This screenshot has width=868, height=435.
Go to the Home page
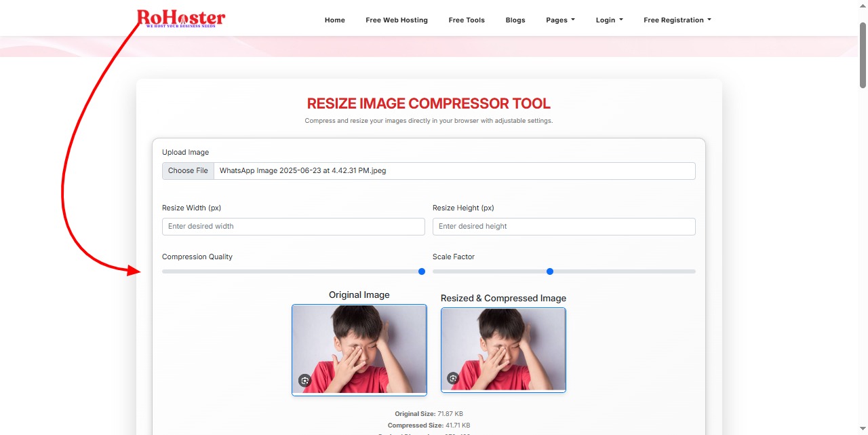[335, 20]
